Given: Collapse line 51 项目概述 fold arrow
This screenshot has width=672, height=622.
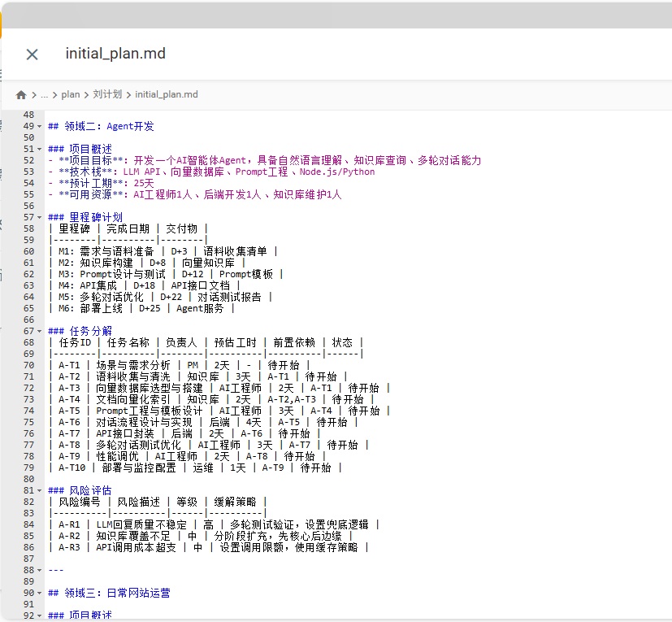Looking at the screenshot, I should pos(40,150).
